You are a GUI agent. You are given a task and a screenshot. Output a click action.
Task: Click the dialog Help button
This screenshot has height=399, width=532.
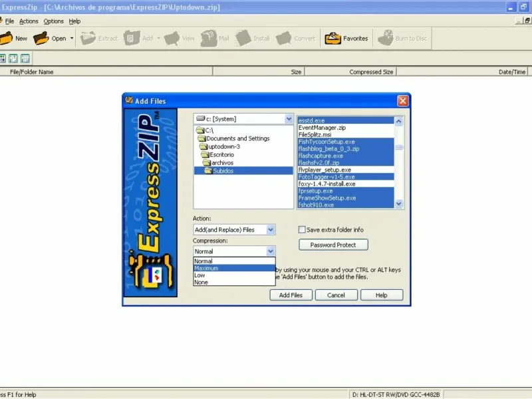click(x=381, y=295)
